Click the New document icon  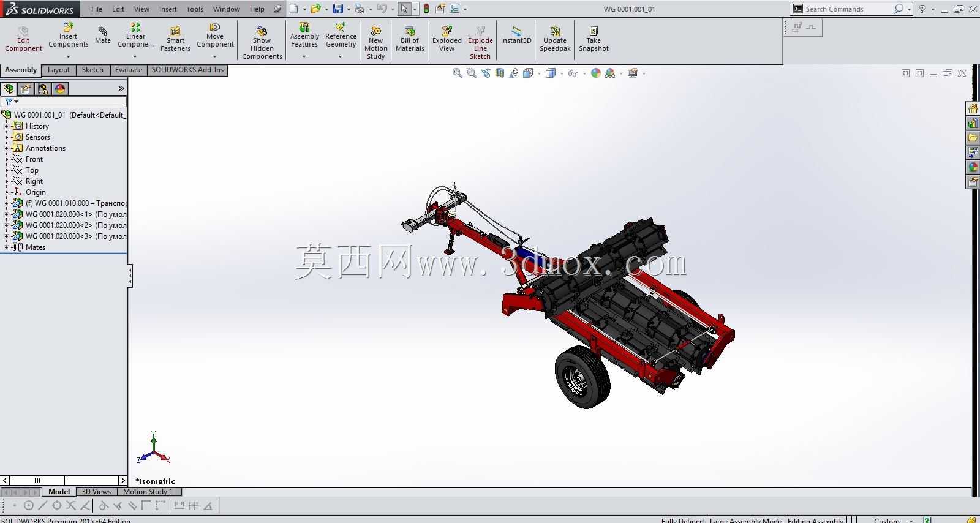pos(294,9)
